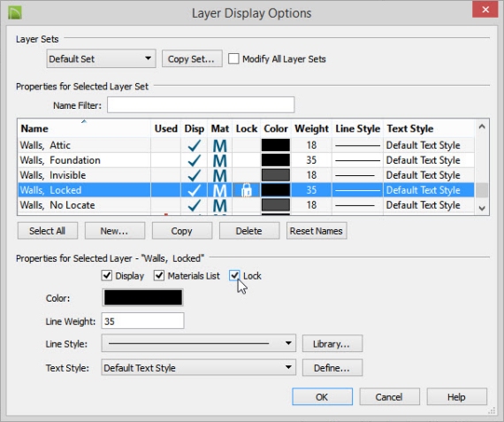Click materials M icon for Walls, Attic
Image resolution: width=504 pixels, height=422 pixels.
220,145
